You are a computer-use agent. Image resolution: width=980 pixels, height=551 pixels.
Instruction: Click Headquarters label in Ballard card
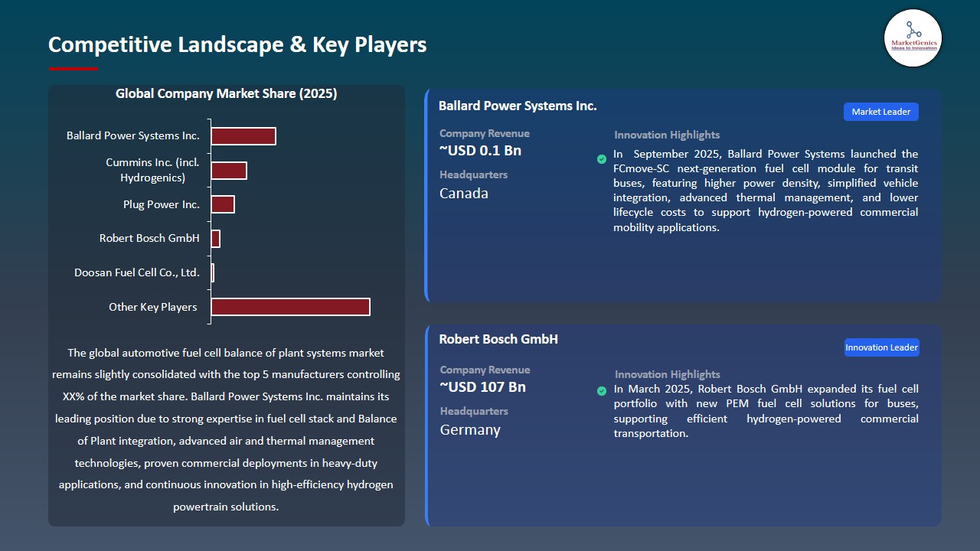(x=473, y=174)
